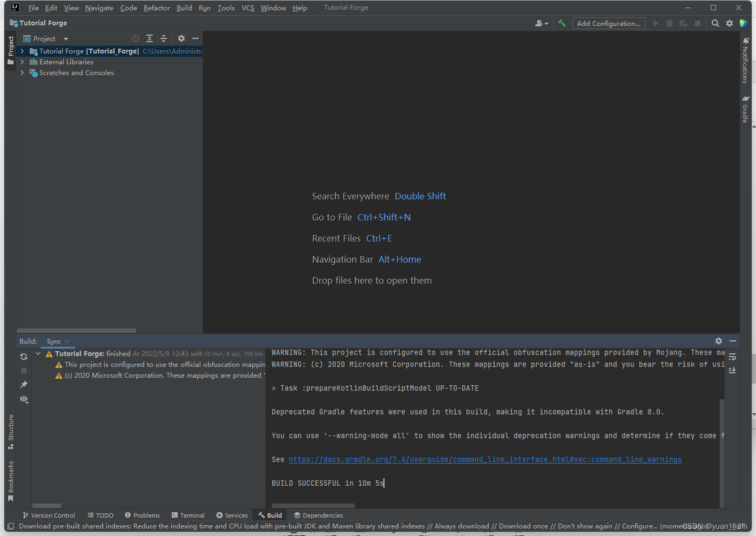Click Collapse All in Project panel
The height and width of the screenshot is (536, 756).
pyautogui.click(x=164, y=38)
